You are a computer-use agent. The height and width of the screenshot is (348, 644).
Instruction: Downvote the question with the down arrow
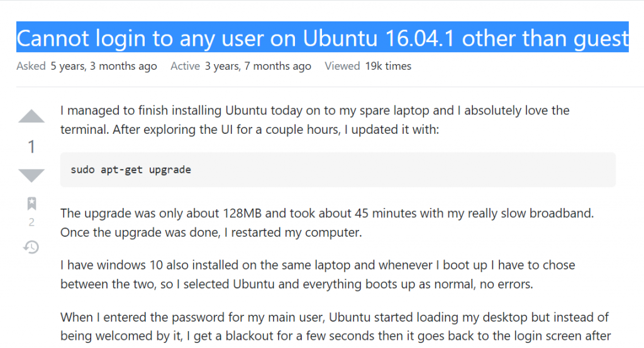[31, 175]
